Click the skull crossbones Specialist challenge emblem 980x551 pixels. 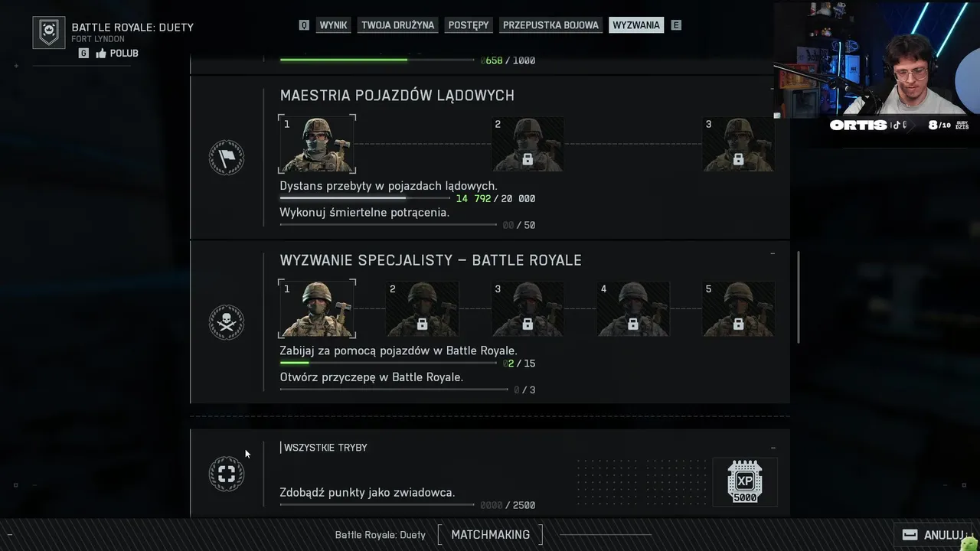coord(227,323)
